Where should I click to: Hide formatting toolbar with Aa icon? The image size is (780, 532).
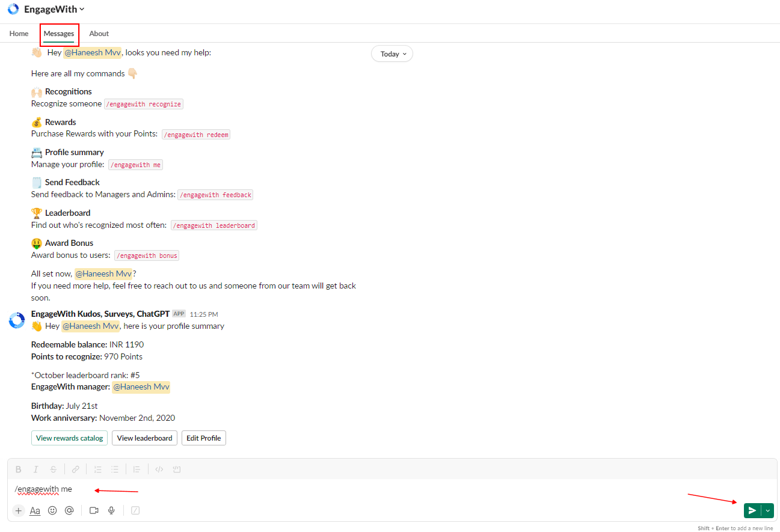pos(35,510)
